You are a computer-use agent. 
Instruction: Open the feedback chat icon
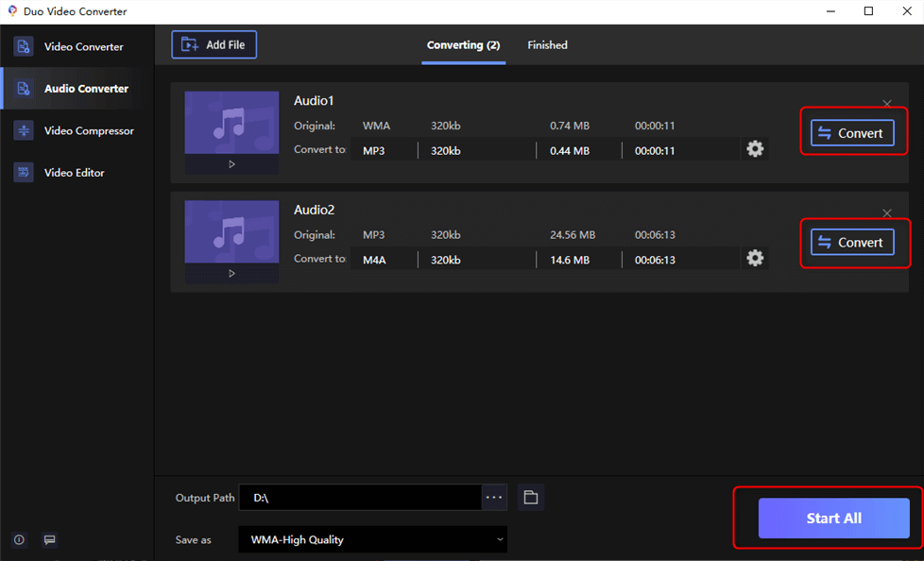pyautogui.click(x=50, y=539)
